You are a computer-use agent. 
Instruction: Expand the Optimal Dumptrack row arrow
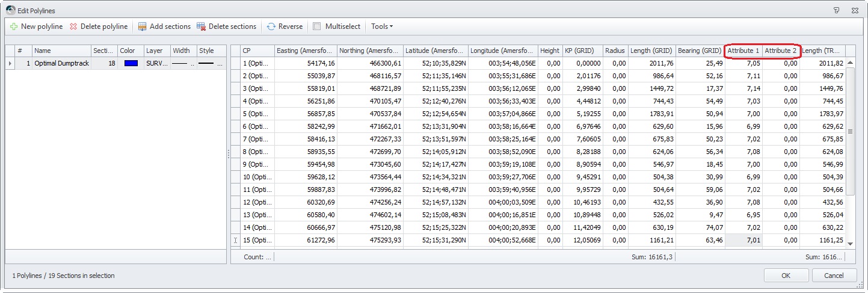point(10,63)
